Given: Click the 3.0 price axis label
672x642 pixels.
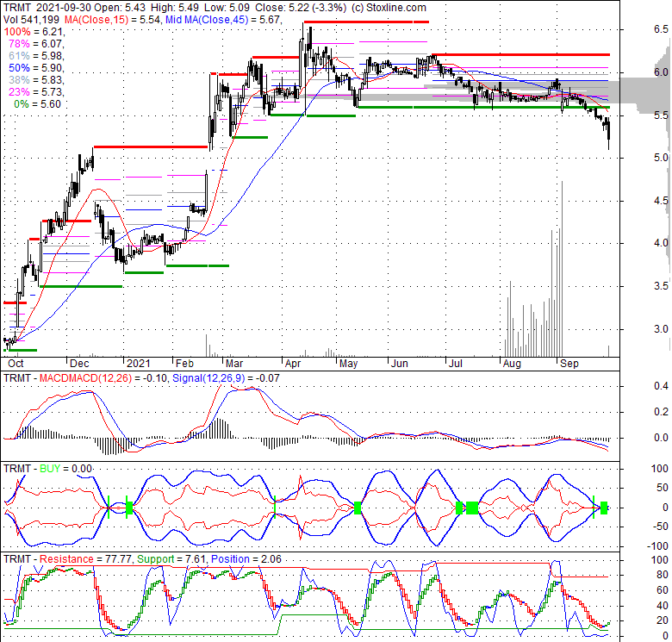Looking at the screenshot, I should pyautogui.click(x=661, y=329).
